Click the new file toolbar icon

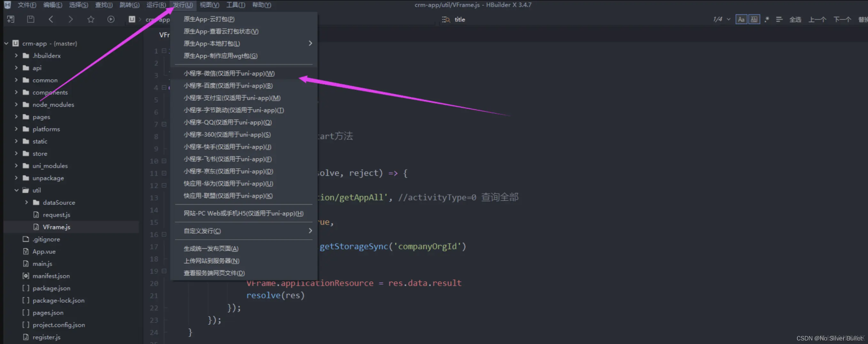click(x=11, y=19)
